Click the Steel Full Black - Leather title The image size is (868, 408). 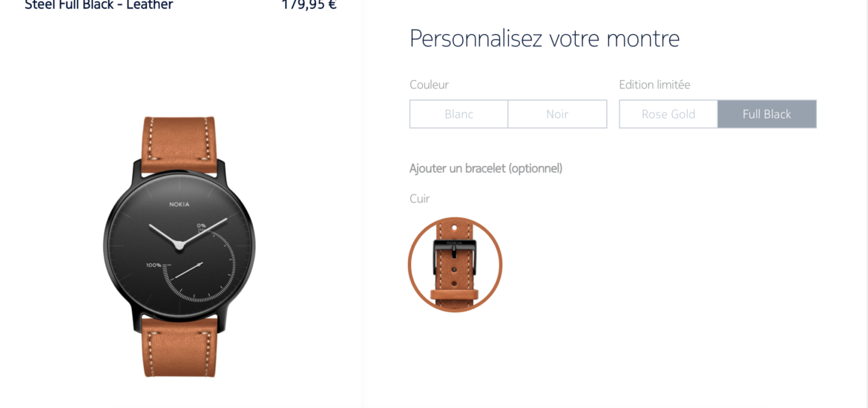[99, 5]
